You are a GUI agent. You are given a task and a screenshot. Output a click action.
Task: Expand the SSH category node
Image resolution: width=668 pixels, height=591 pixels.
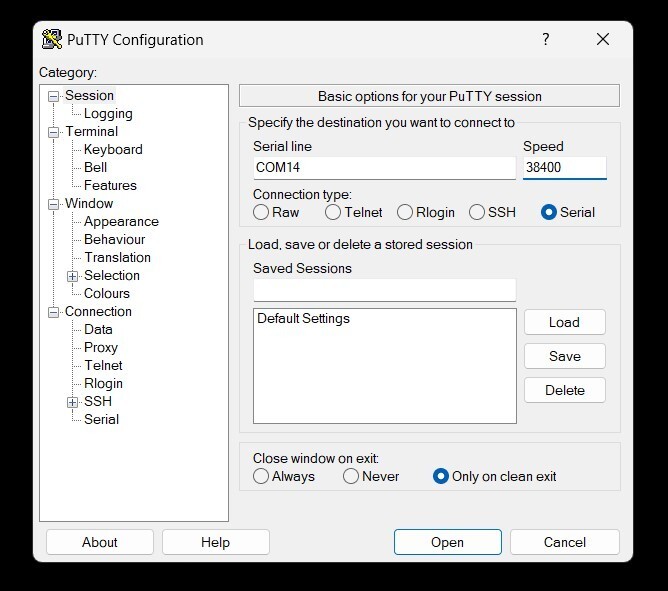point(72,402)
